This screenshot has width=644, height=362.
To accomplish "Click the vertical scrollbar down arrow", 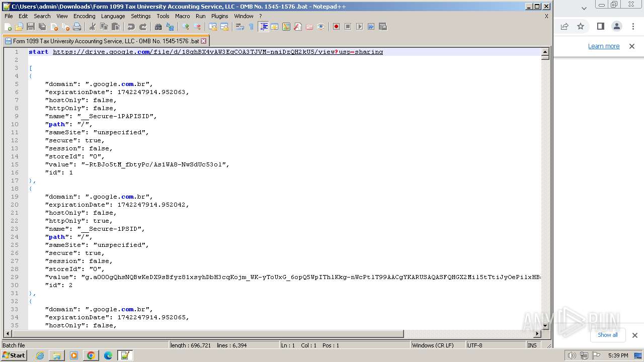I will (x=545, y=326).
